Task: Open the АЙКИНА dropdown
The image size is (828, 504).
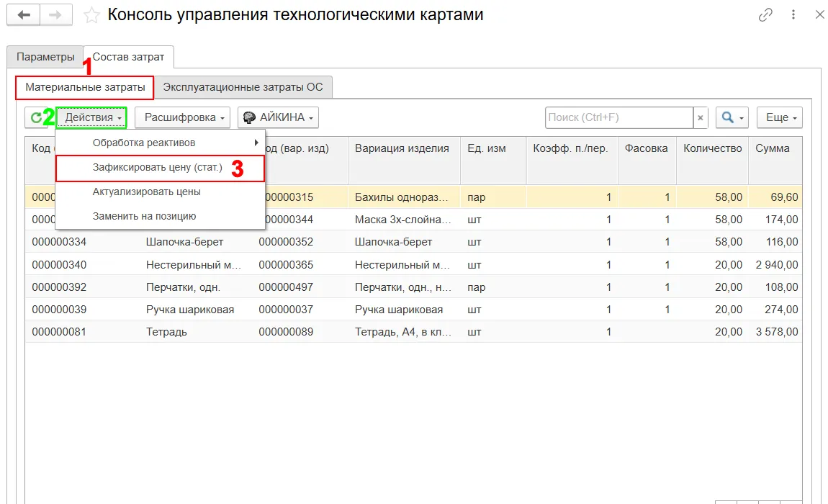Action: pyautogui.click(x=279, y=117)
